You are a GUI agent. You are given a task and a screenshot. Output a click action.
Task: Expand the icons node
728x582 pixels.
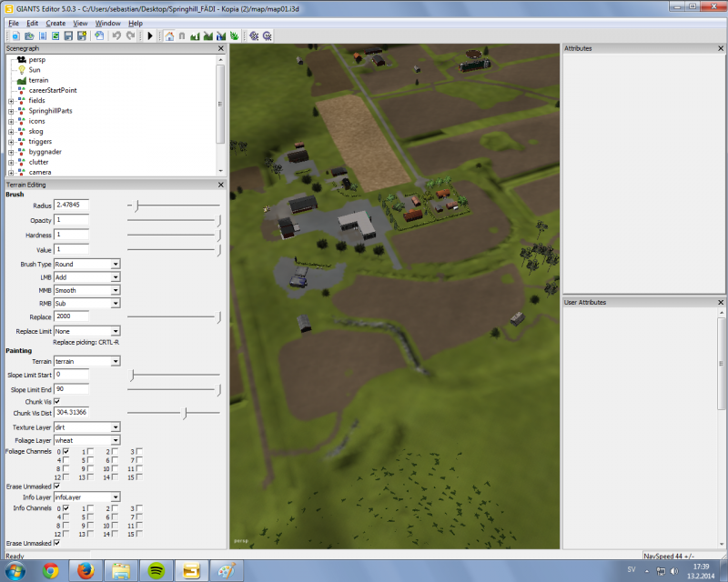(11, 121)
